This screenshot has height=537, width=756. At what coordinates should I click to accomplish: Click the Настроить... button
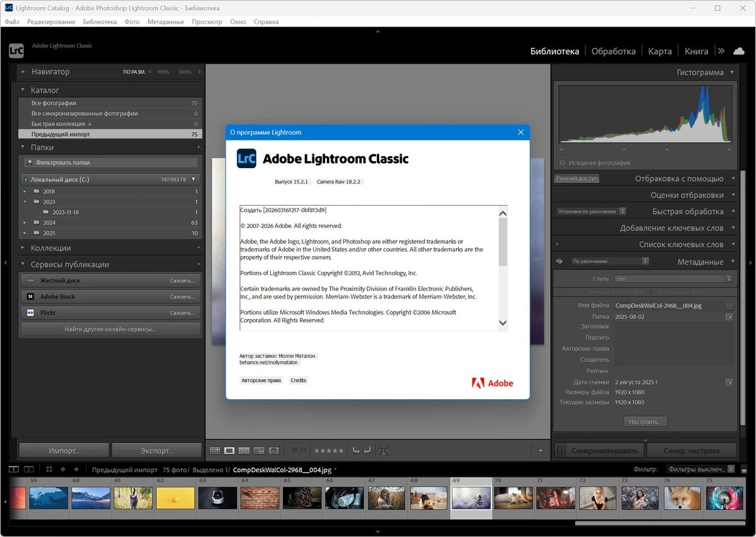645,422
